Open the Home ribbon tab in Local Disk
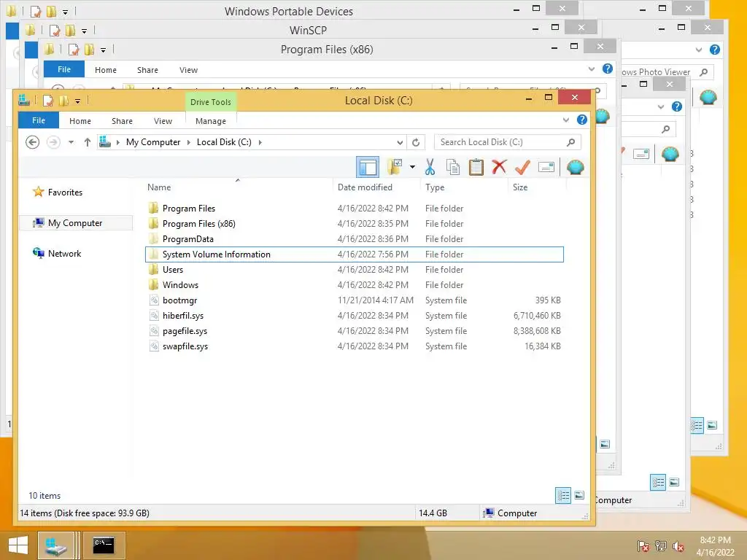This screenshot has width=747, height=560. coord(80,121)
